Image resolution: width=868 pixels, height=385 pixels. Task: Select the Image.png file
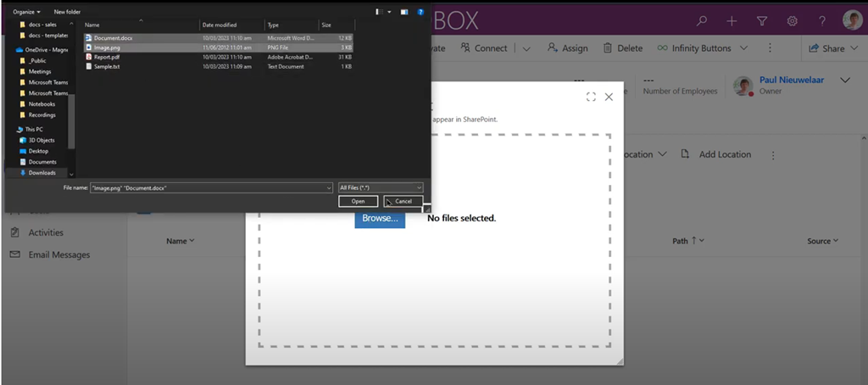(218, 47)
